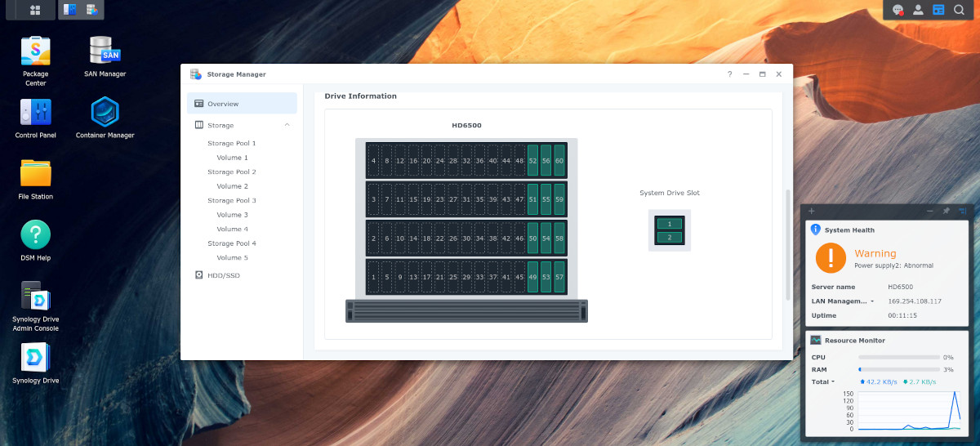Select Storage Pool 3 in tree
The width and height of the screenshot is (980, 446).
click(232, 200)
